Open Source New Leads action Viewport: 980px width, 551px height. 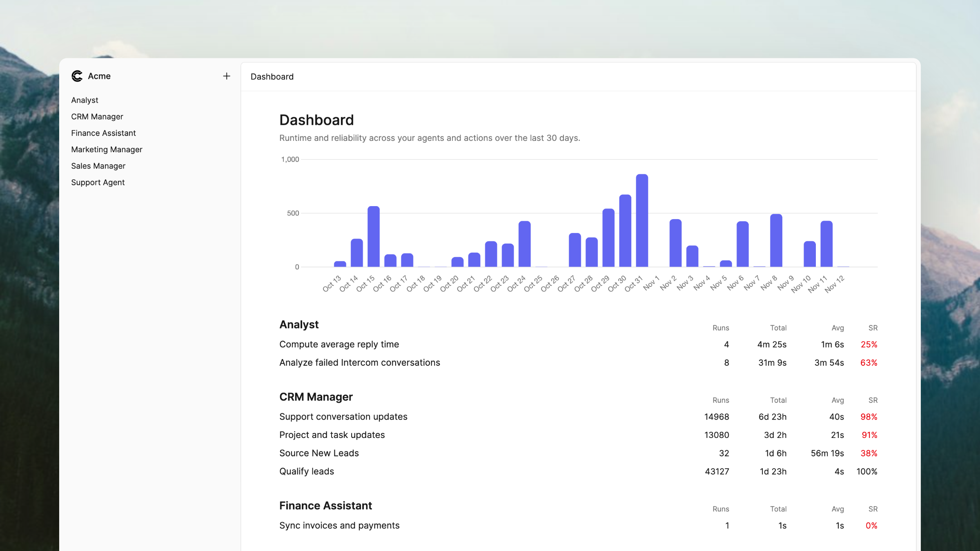318,453
